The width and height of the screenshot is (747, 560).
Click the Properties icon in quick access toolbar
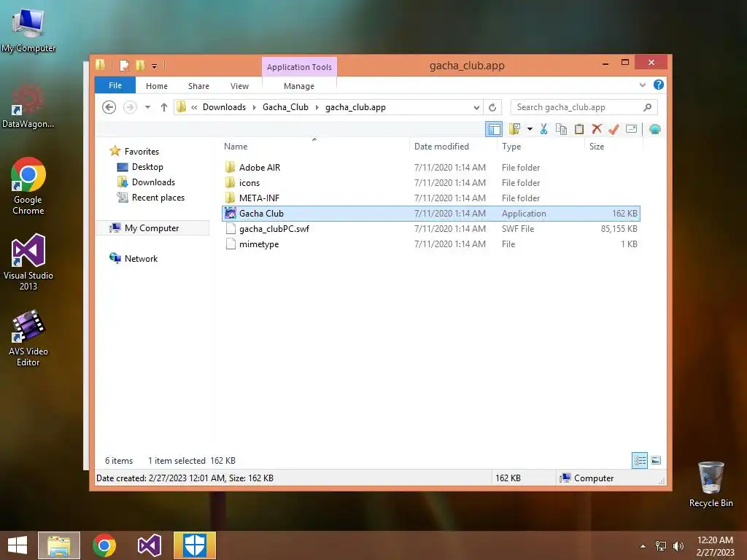(124, 65)
